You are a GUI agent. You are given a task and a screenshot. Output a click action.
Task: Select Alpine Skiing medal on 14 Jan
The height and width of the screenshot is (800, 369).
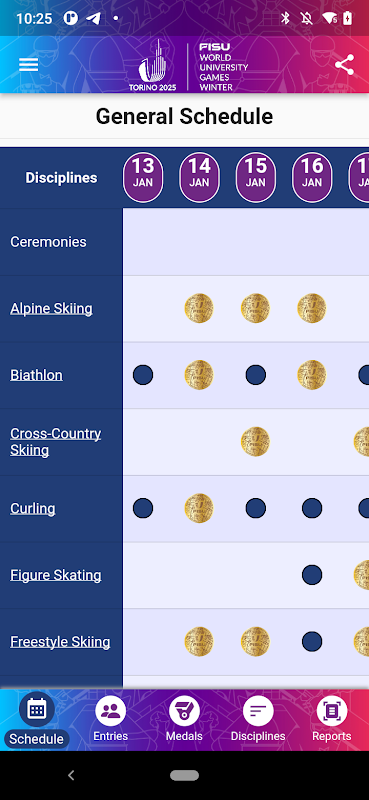click(199, 308)
